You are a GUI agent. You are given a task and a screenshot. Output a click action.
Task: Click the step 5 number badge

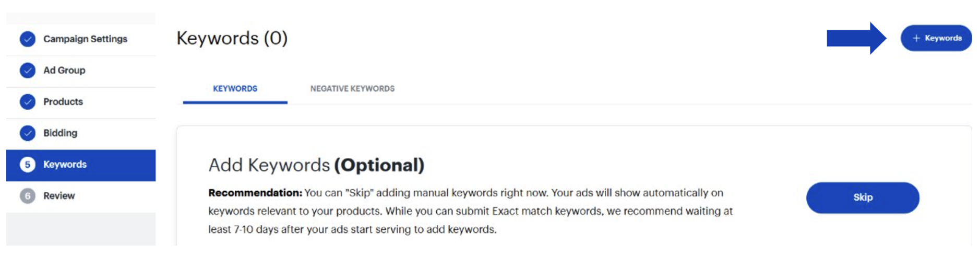pyautogui.click(x=28, y=165)
